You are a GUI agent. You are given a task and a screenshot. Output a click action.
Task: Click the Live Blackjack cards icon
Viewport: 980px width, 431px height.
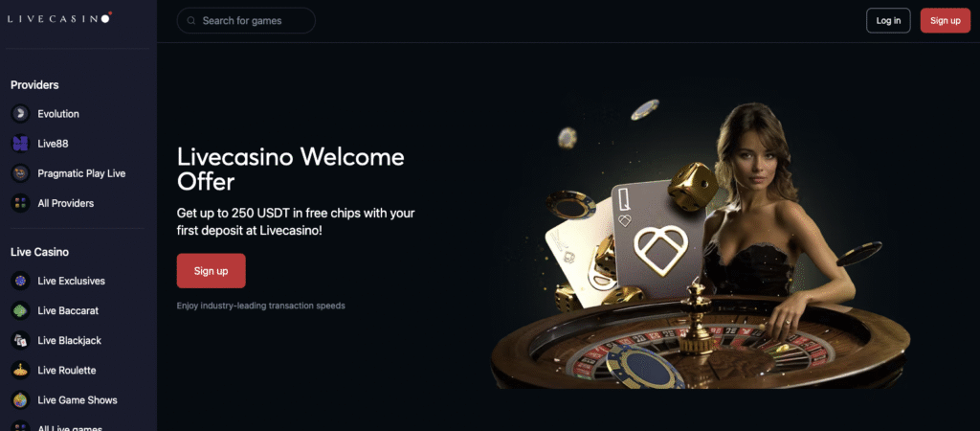(x=21, y=340)
